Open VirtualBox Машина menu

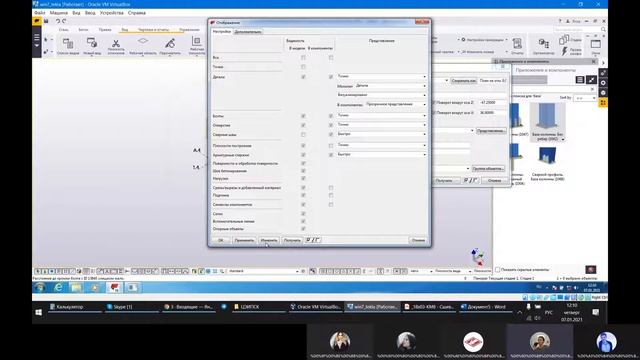59,13
